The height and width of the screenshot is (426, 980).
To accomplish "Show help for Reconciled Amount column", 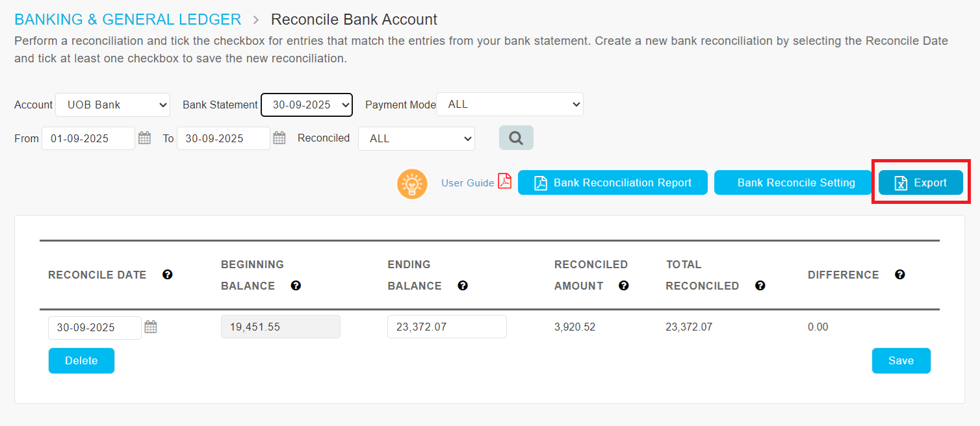I will (624, 286).
